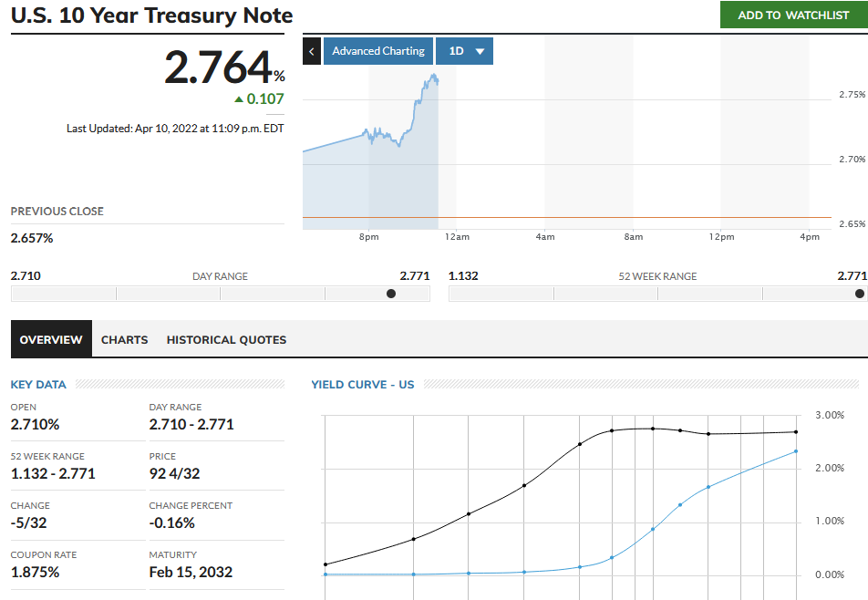
Task: Click the 3.00% label on the yield curve
Action: point(830,415)
